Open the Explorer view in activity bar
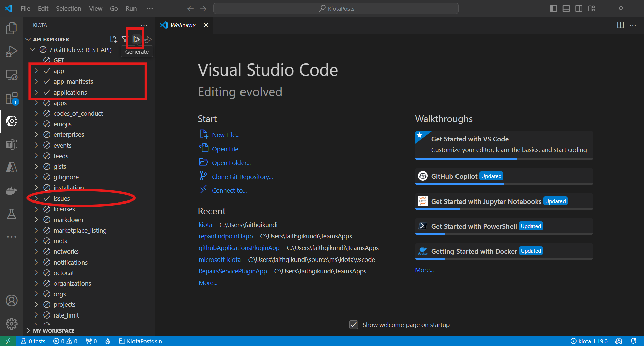This screenshot has width=644, height=346. tap(11, 28)
